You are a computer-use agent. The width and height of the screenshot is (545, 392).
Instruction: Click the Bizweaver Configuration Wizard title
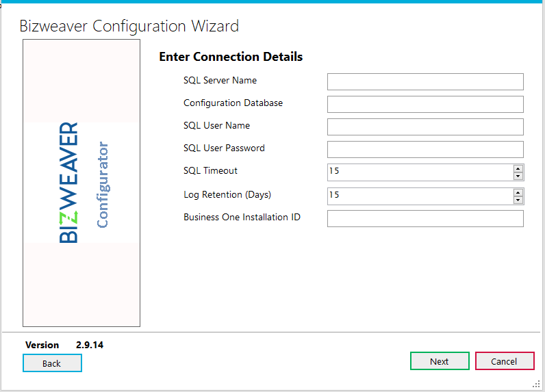(x=129, y=27)
